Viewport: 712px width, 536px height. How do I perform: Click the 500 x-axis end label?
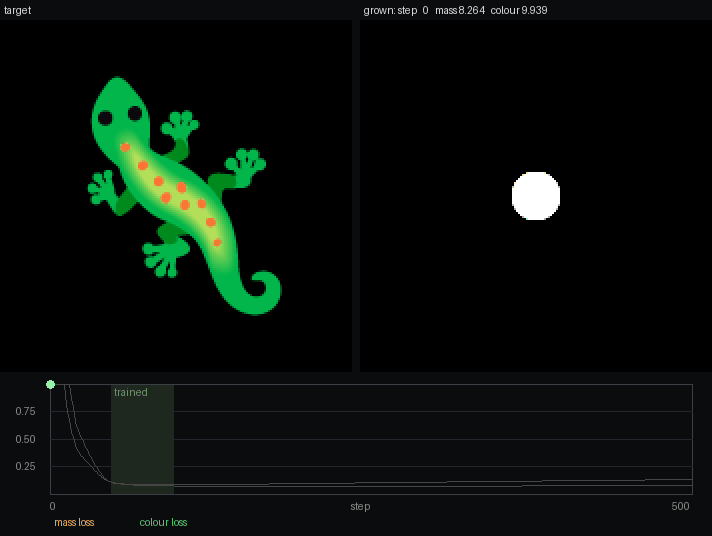pos(680,506)
